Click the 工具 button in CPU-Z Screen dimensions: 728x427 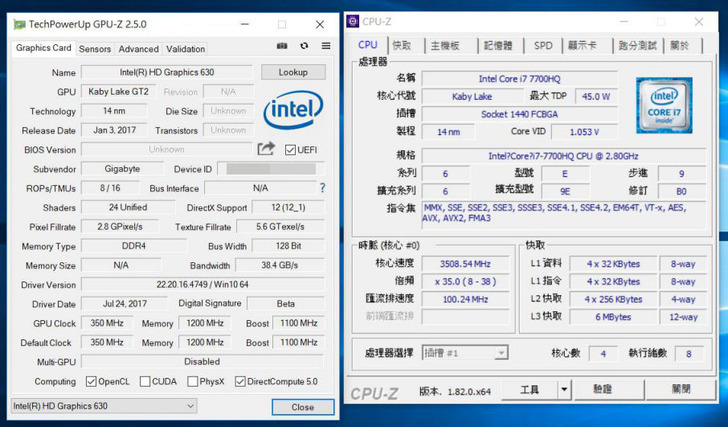pyautogui.click(x=530, y=389)
